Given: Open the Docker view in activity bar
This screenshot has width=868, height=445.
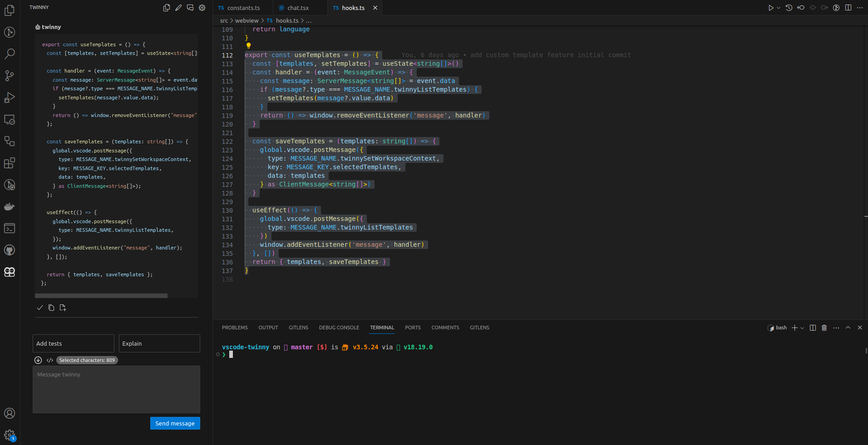Looking at the screenshot, I should pyautogui.click(x=10, y=207).
